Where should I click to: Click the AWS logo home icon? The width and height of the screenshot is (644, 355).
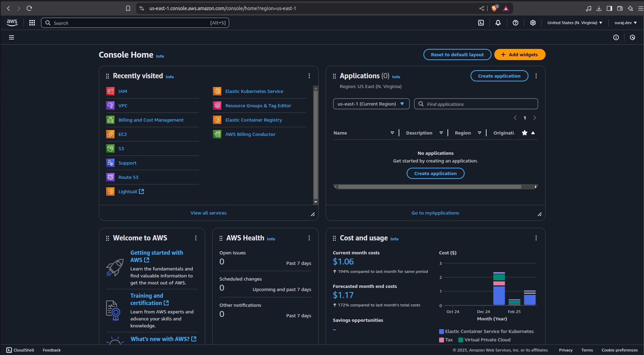point(12,23)
